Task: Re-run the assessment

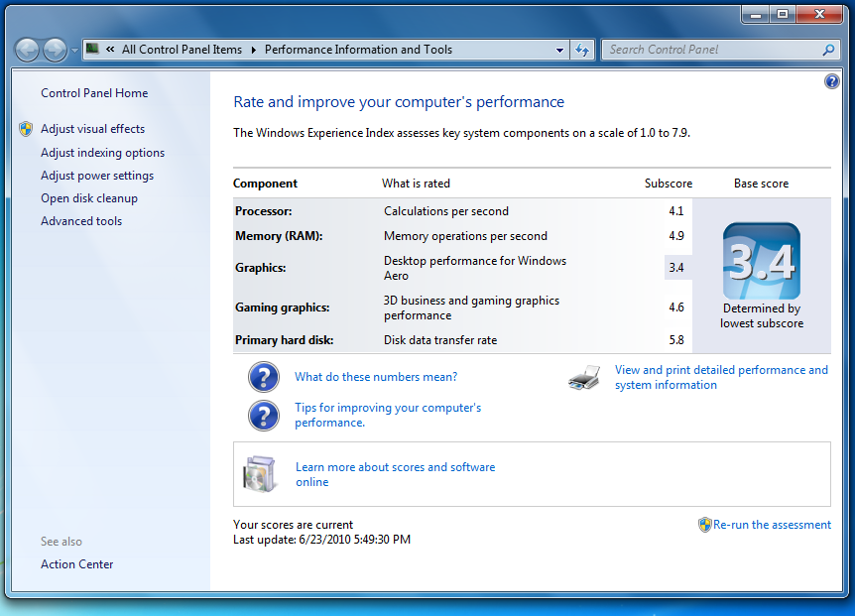Action: tap(772, 525)
